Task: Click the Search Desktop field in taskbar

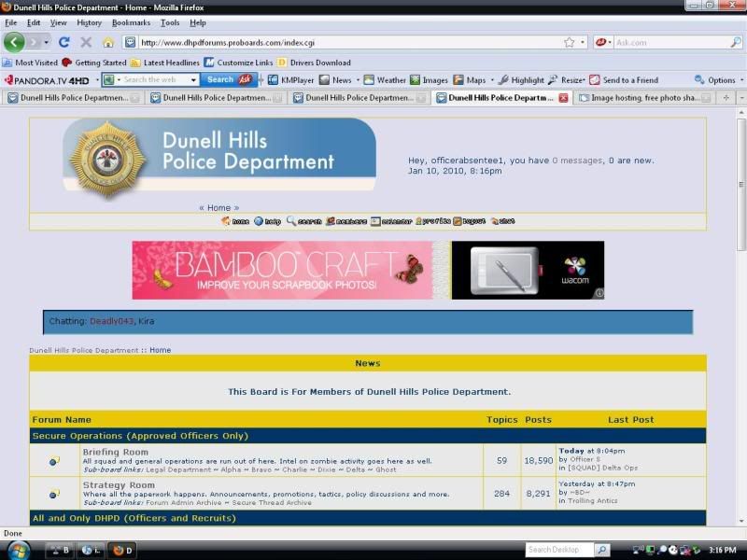Action: coord(558,550)
